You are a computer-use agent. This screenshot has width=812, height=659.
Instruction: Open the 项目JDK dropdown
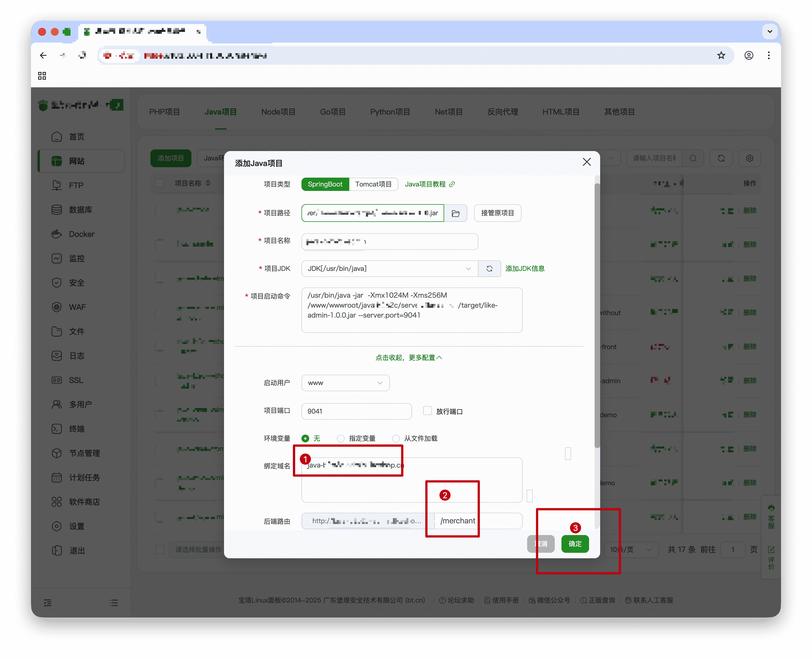[389, 269]
